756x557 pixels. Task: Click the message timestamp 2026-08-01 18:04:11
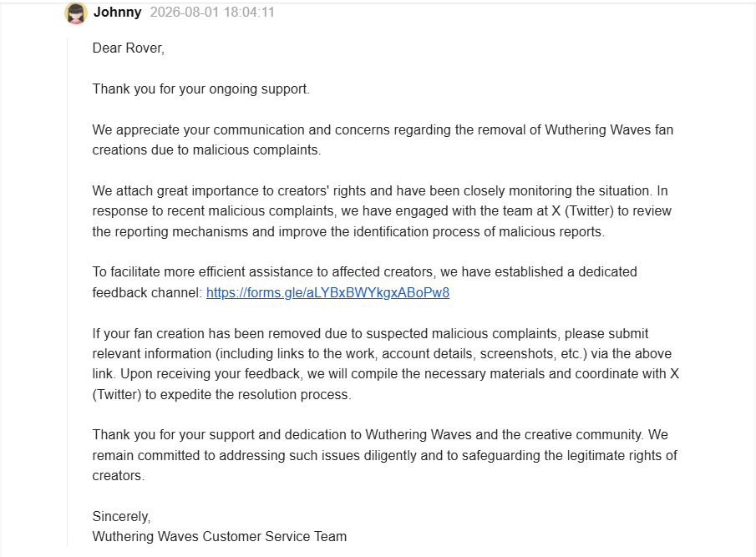(x=212, y=12)
